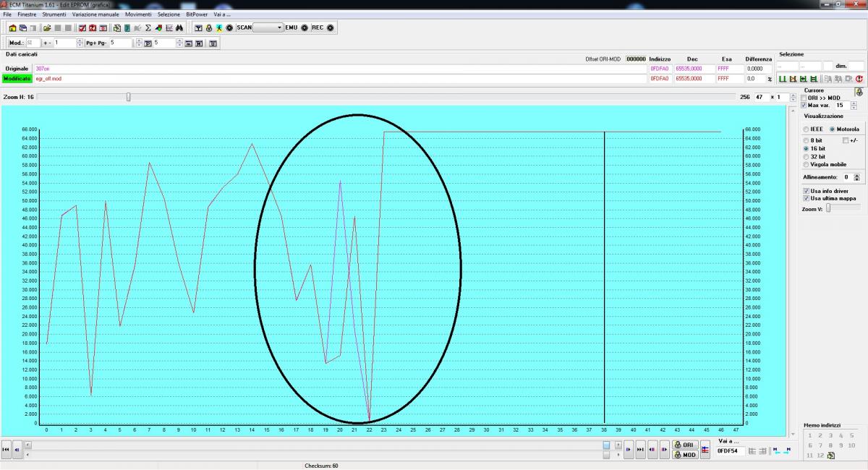Click the MOD button at bottom
The height and width of the screenshot is (470, 868).
(685, 455)
